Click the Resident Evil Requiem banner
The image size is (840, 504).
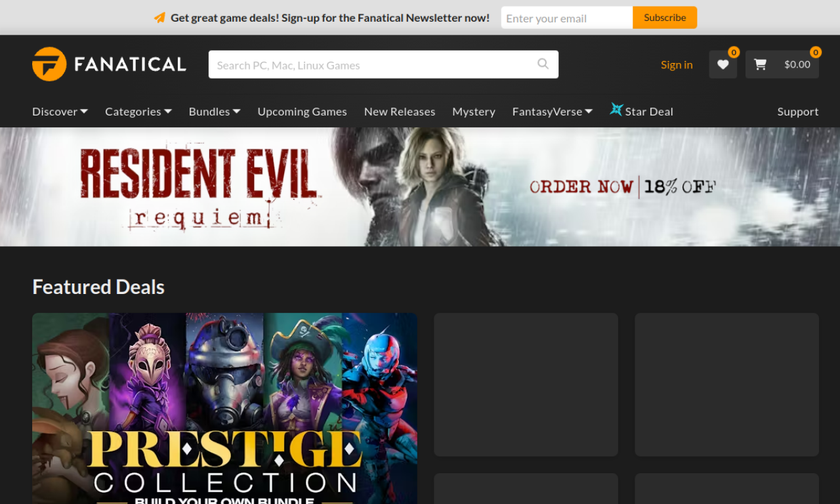coord(420,187)
